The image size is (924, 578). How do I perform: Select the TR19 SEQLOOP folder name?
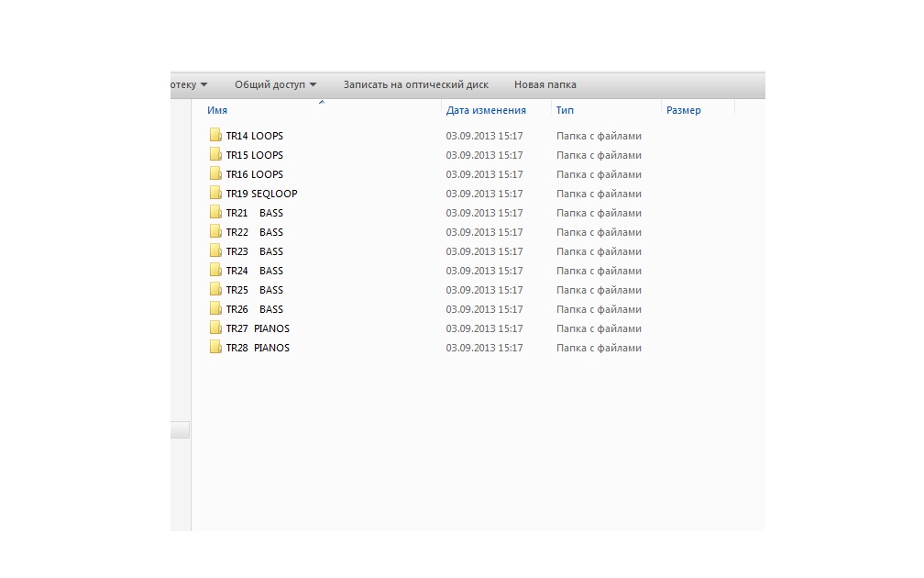[261, 194]
